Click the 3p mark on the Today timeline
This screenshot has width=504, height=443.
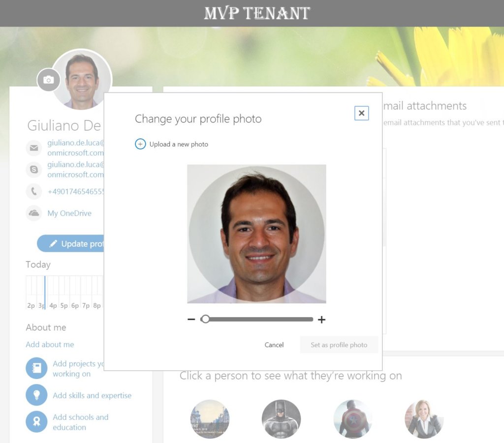(41, 305)
